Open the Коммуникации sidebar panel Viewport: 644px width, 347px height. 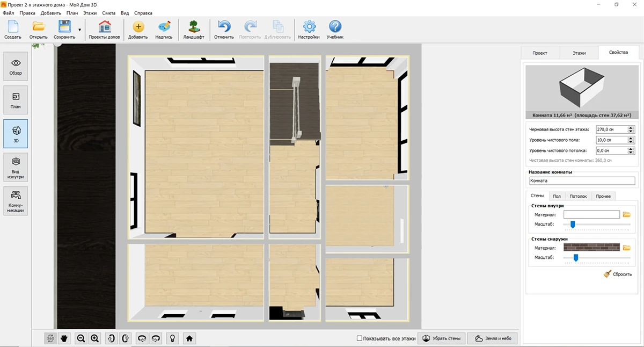(16, 201)
